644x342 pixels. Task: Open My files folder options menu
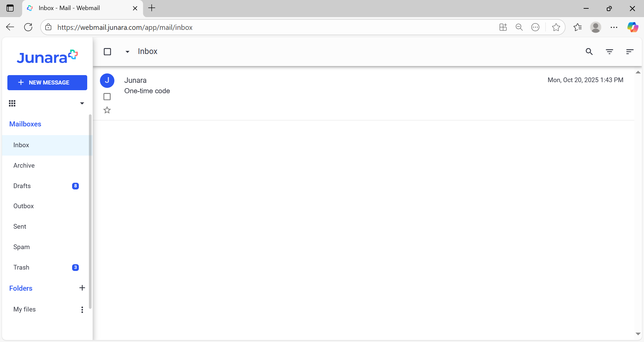coord(82,309)
